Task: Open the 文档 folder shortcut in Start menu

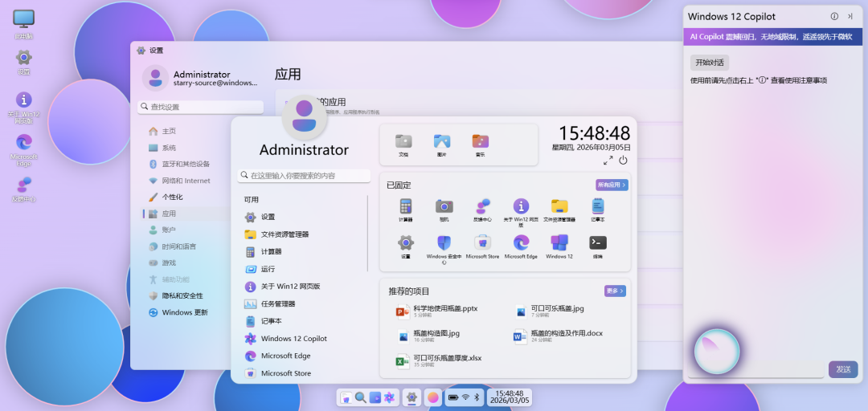Action: pos(403,145)
